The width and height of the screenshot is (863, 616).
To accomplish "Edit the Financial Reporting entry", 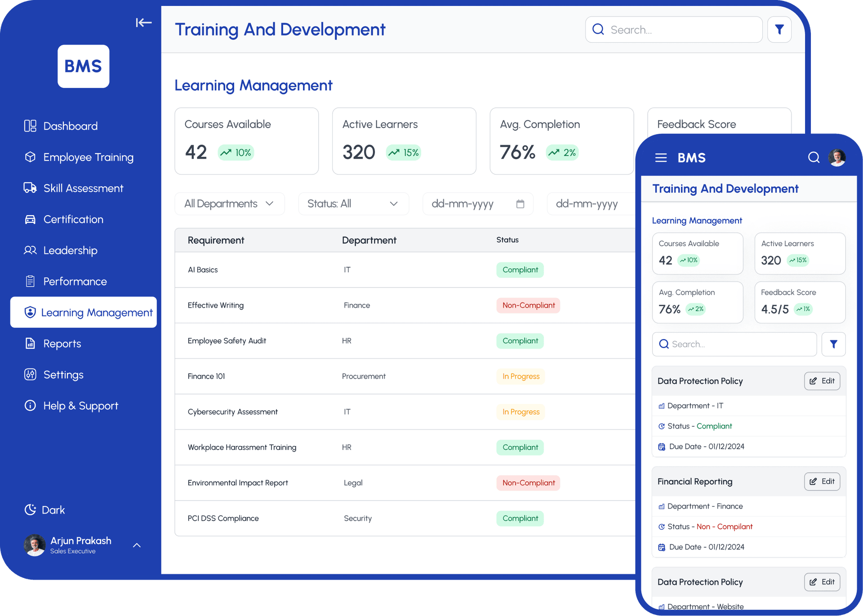I will pos(822,481).
